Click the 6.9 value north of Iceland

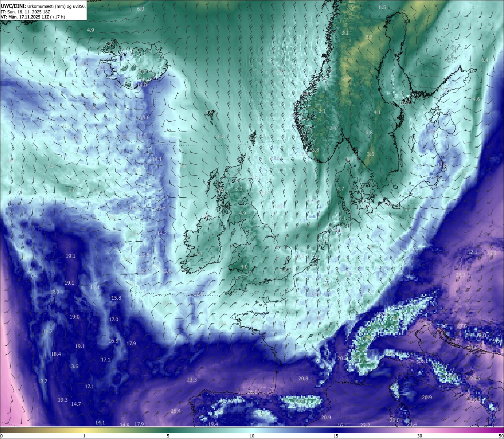pos(141,8)
